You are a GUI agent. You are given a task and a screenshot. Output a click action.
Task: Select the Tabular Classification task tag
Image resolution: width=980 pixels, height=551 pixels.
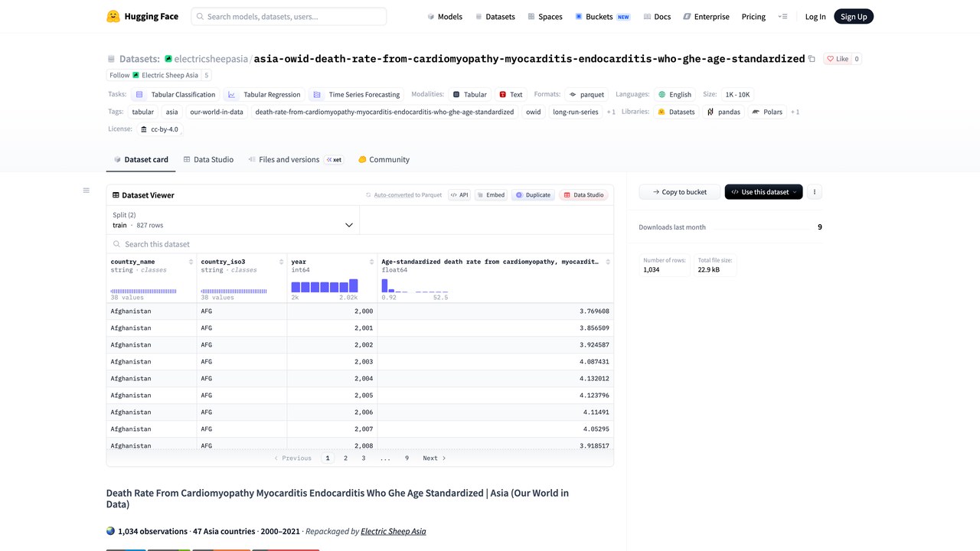175,95
